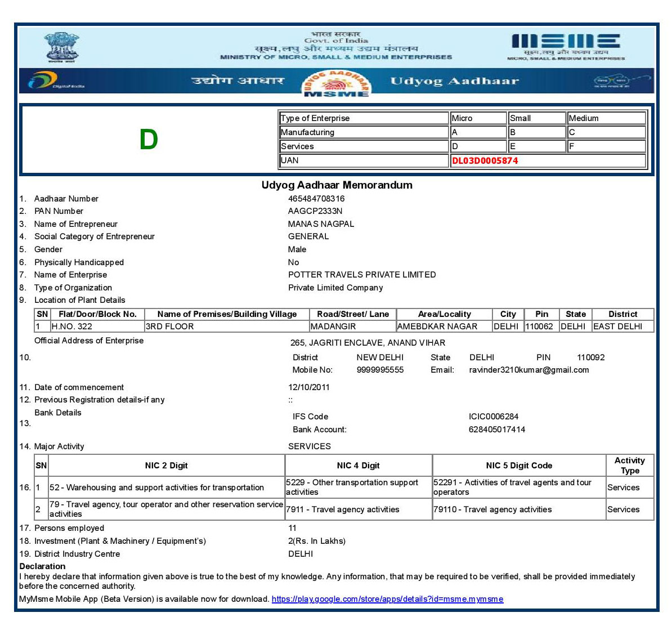Click the Declaration heading

pyautogui.click(x=42, y=566)
